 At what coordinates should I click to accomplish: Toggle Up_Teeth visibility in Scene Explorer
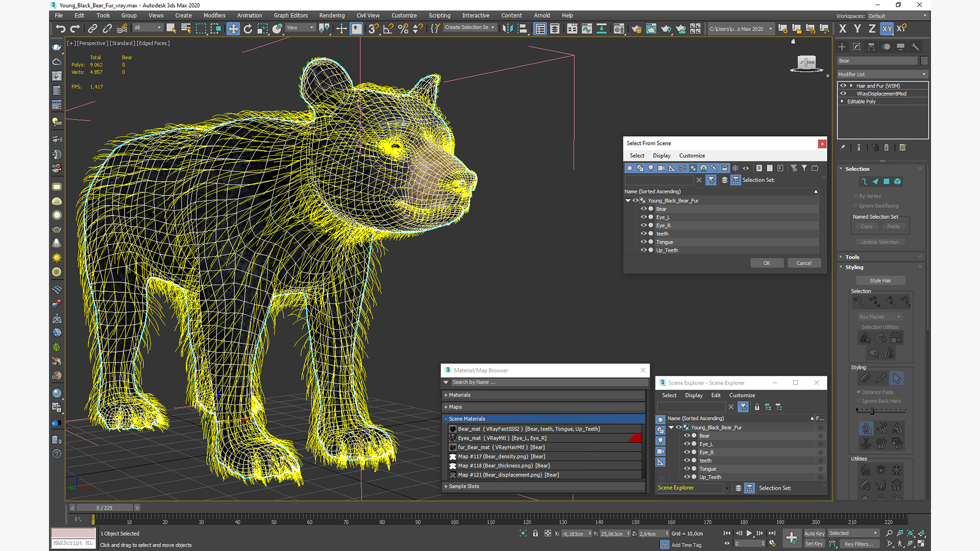coord(687,477)
